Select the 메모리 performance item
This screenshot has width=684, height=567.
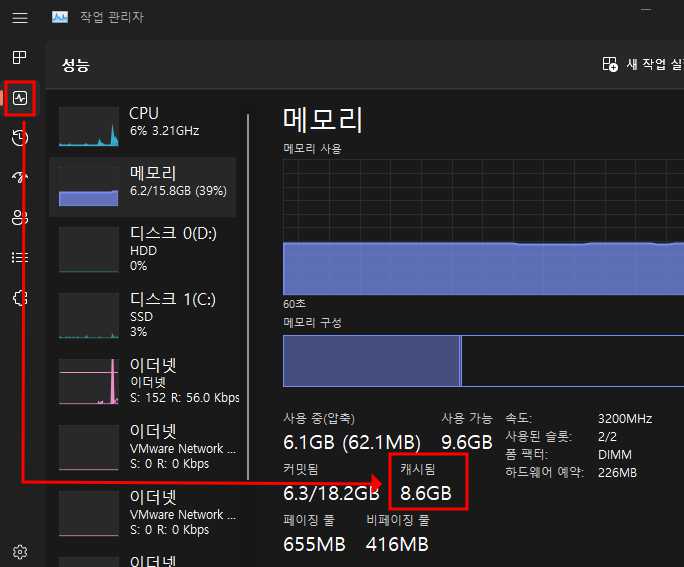point(143,187)
